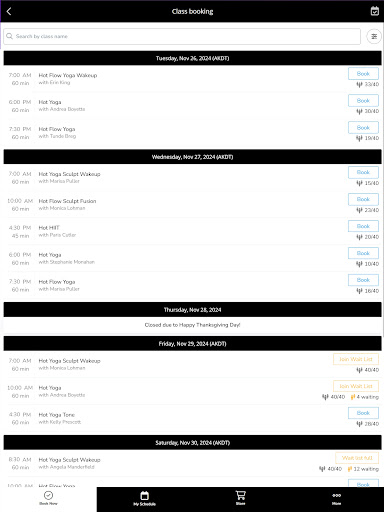Join wait list for Friday 10:00 AM Hot Yoga
The height and width of the screenshot is (512, 384).
point(356,386)
